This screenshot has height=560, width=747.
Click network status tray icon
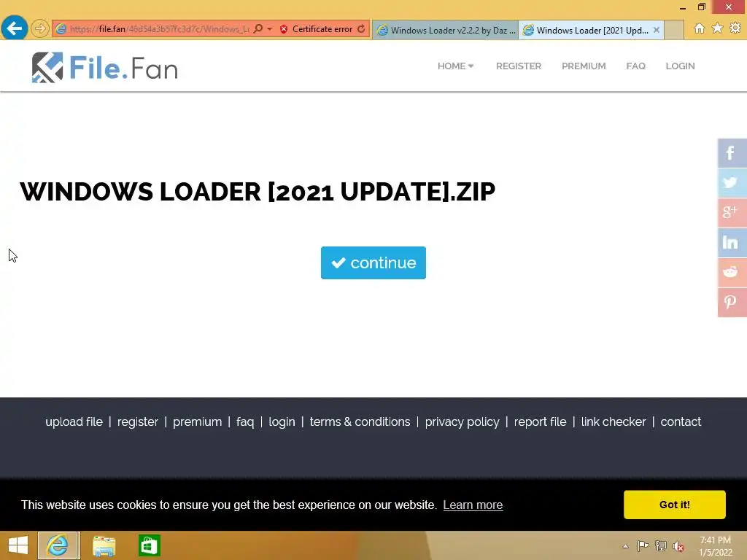661,546
